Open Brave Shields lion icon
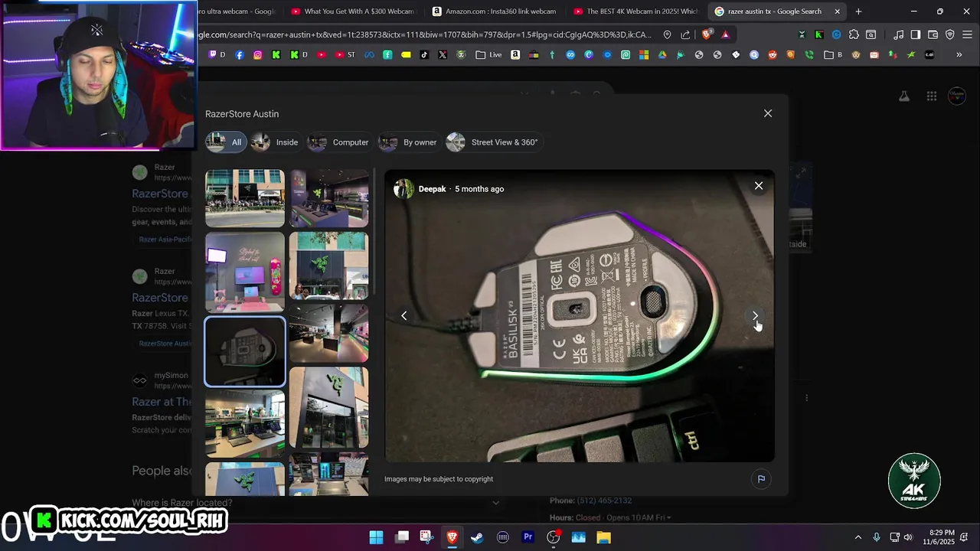 pyautogui.click(x=707, y=34)
